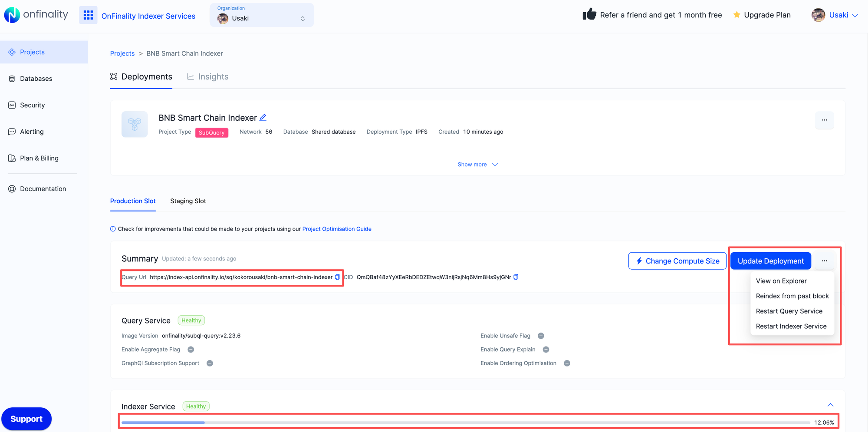This screenshot has height=432, width=868.
Task: Turn off Enable Ordering Optimisation
Action: [567, 363]
